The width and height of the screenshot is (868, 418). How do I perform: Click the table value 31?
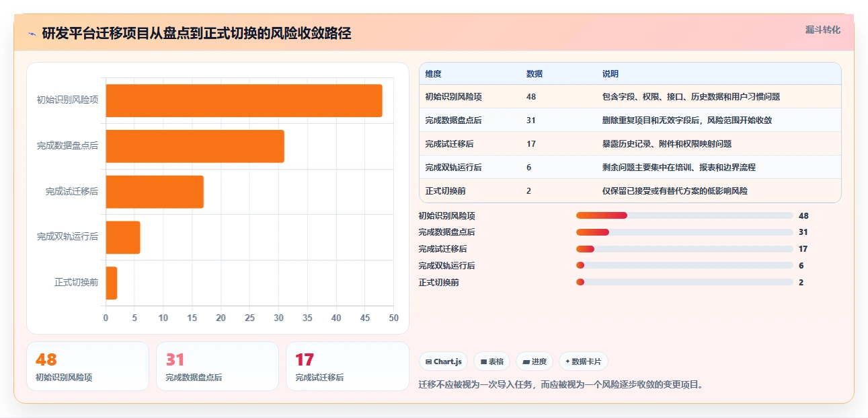[x=531, y=120]
